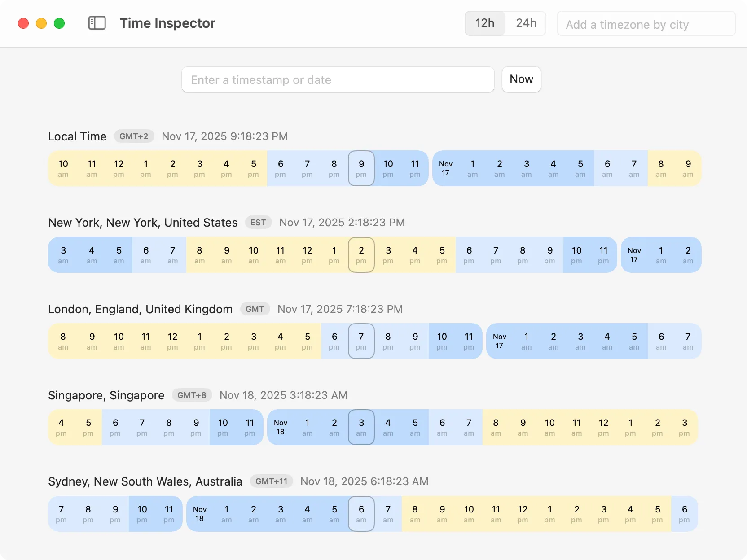The width and height of the screenshot is (747, 560).
Task: Select the 2 pm cell in New York row
Action: (x=361, y=255)
